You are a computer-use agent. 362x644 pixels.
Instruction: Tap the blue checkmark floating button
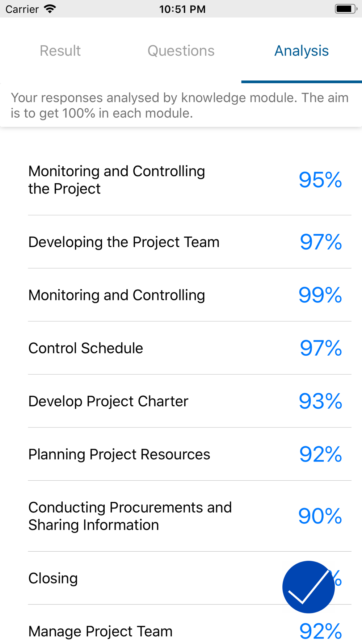[x=308, y=587]
